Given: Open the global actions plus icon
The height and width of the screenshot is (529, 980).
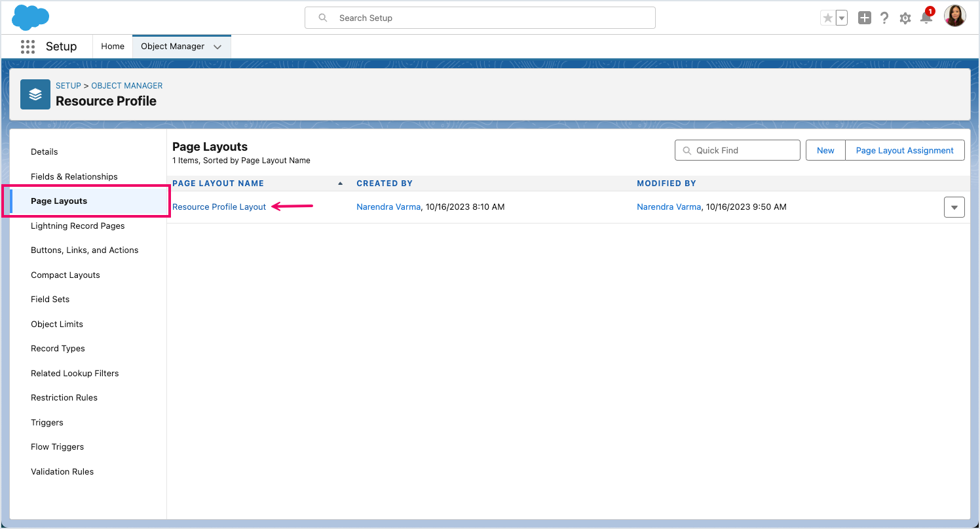Looking at the screenshot, I should (x=865, y=18).
